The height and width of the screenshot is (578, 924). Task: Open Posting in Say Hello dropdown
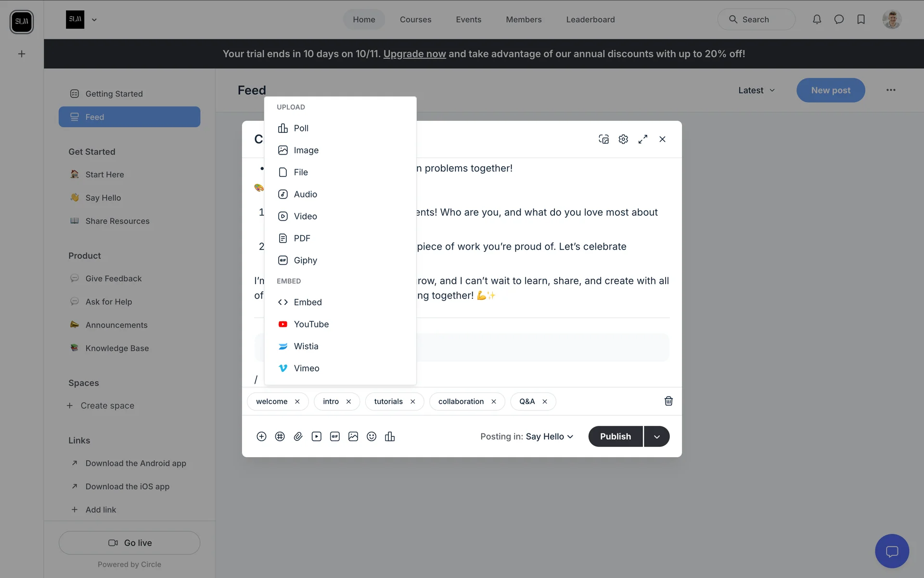[x=549, y=436]
